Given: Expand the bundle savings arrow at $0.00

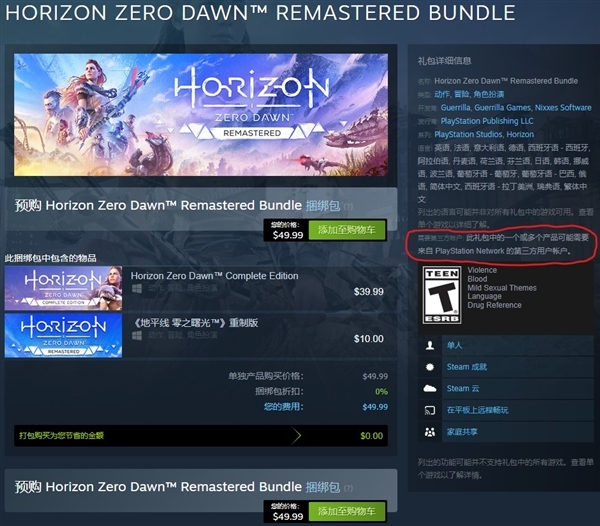Looking at the screenshot, I should click(297, 436).
